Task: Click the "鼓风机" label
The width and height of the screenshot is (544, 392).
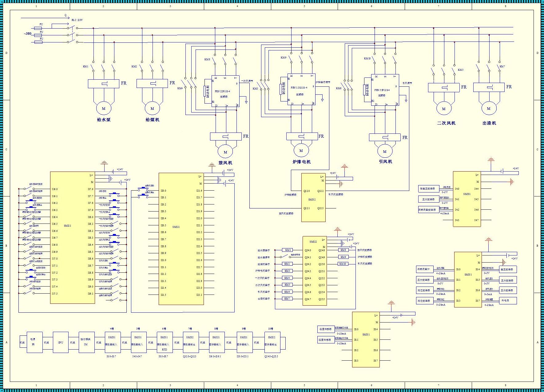Action: [x=225, y=163]
